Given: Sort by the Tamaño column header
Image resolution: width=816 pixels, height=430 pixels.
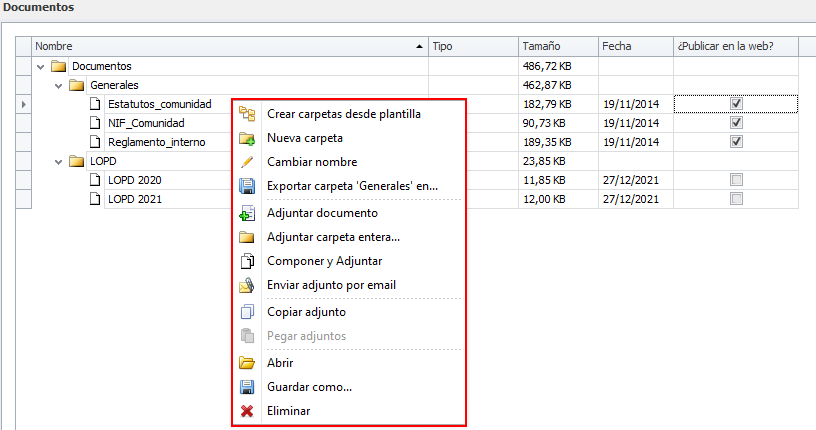Looking at the screenshot, I should click(558, 46).
